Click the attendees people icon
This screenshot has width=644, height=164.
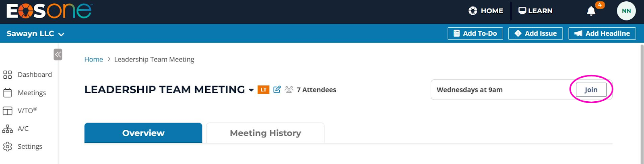pyautogui.click(x=289, y=90)
